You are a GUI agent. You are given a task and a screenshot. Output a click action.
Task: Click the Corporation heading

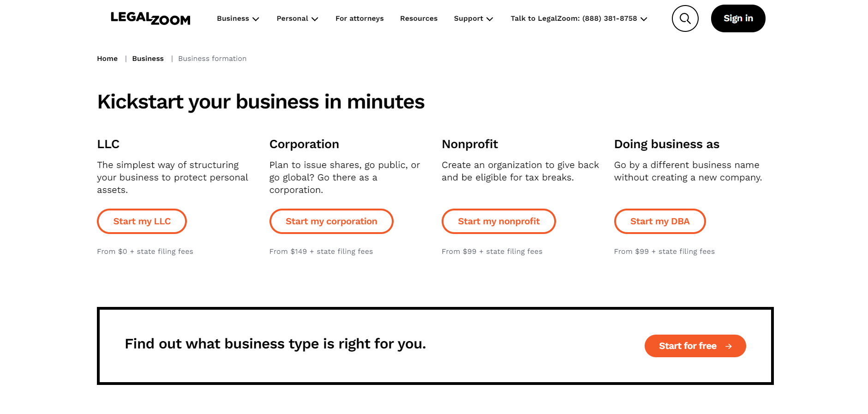304,144
